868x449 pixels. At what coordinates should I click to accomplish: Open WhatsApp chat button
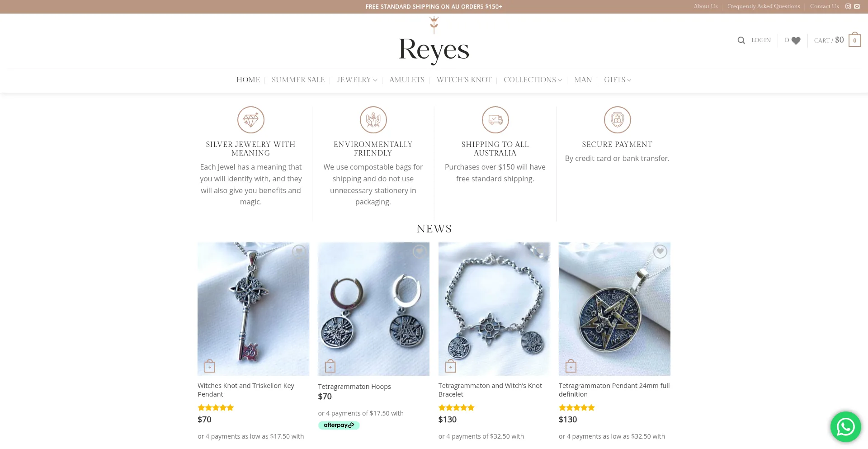tap(845, 426)
